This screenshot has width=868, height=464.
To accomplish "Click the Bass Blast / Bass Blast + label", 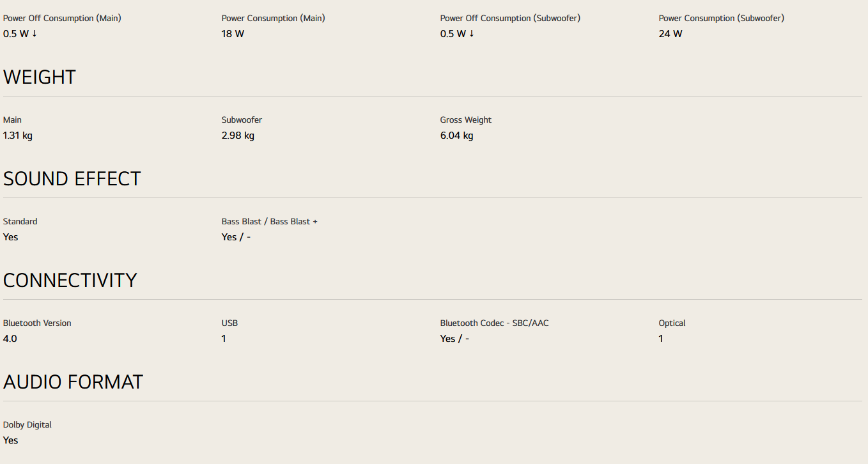I will coord(269,222).
